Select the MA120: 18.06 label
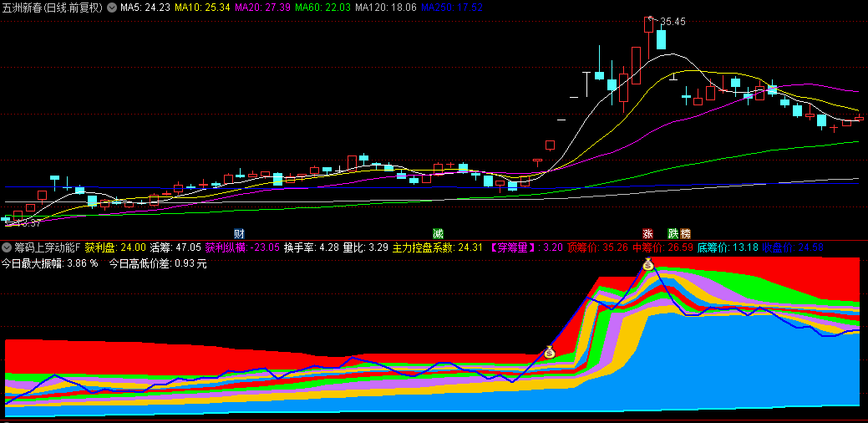The height and width of the screenshot is (423, 868). (386, 8)
